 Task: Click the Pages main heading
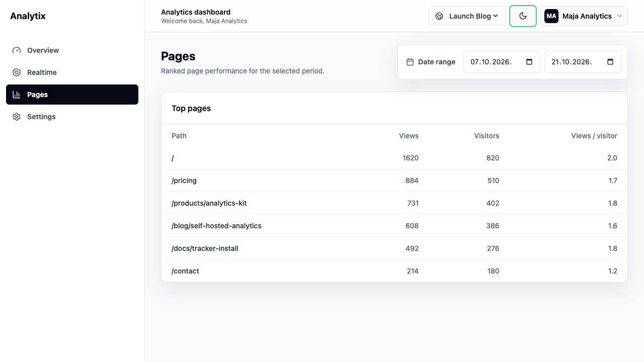click(178, 56)
